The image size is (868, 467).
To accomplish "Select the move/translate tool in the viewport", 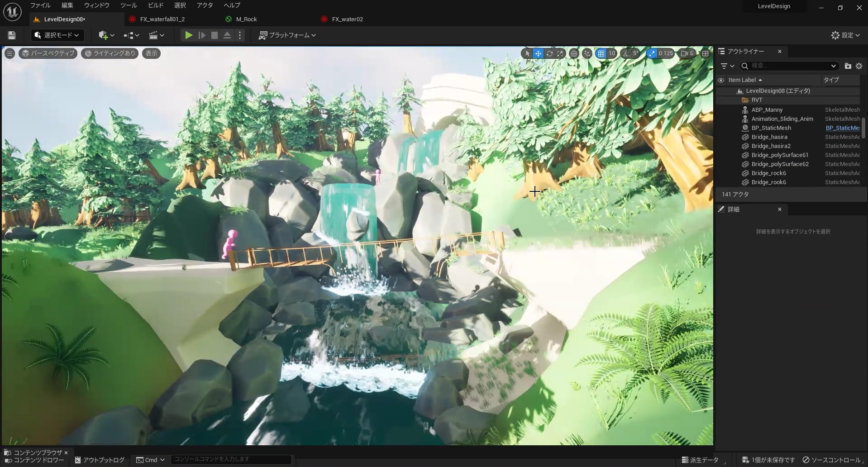I will pos(538,53).
